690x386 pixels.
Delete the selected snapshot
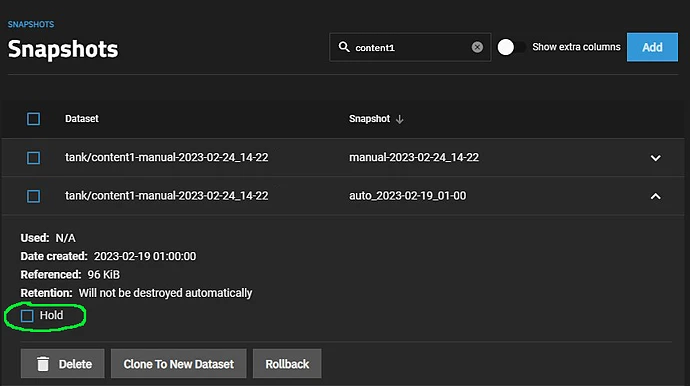click(x=62, y=364)
